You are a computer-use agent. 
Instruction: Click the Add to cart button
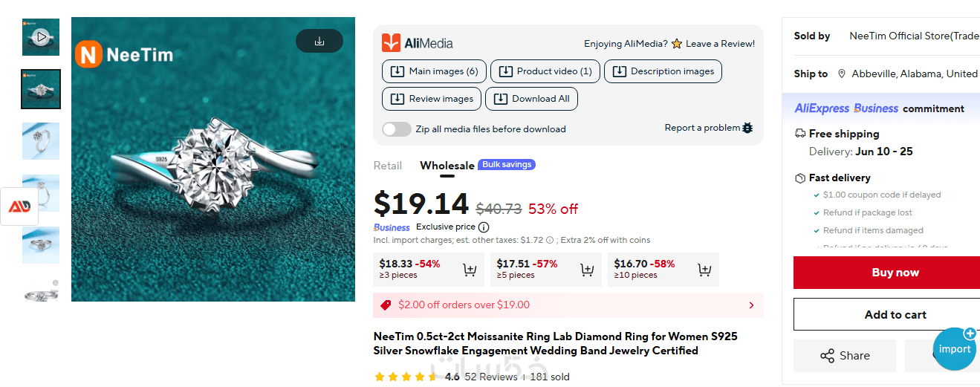(x=895, y=315)
